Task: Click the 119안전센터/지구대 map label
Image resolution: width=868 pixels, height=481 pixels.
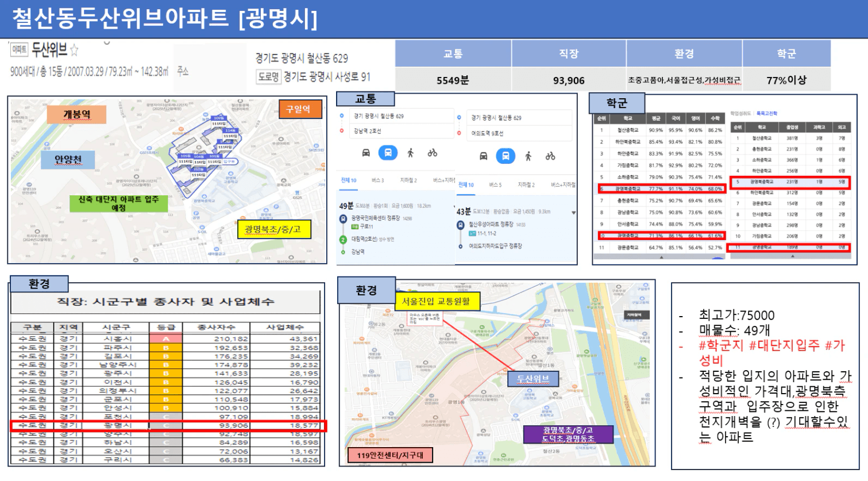Action: (x=390, y=455)
